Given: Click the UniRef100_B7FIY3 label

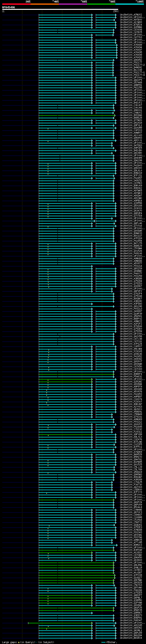Looking at the screenshot, I should [x=131, y=492].
